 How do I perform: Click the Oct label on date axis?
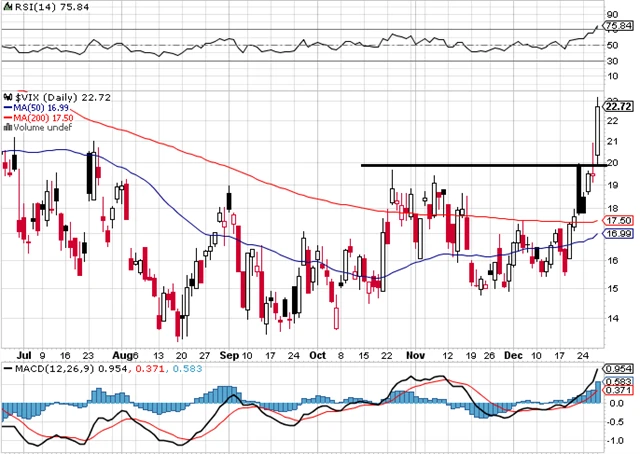pos(318,356)
